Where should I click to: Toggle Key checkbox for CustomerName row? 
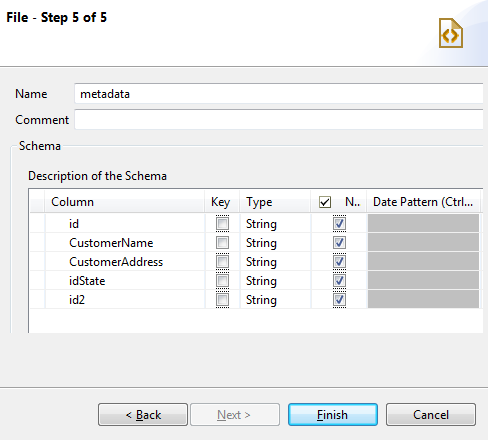tap(222, 243)
